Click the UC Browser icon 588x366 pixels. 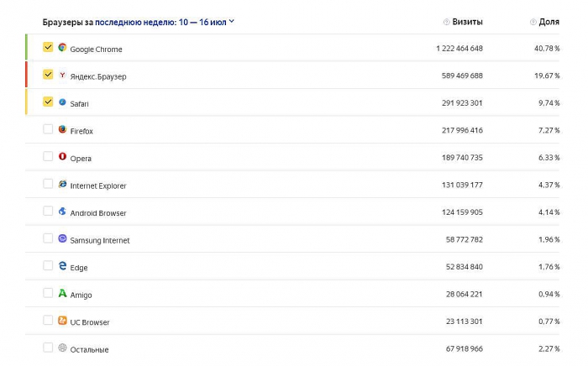point(62,321)
